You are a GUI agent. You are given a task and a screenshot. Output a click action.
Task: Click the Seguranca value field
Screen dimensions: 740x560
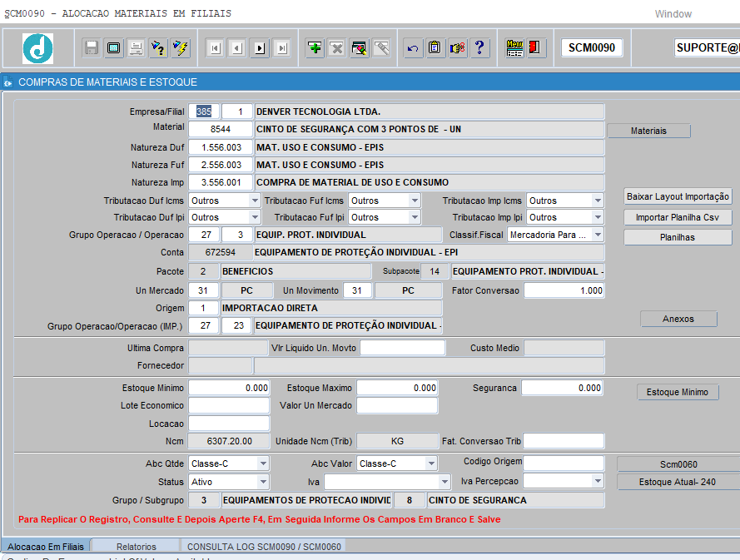[563, 388]
